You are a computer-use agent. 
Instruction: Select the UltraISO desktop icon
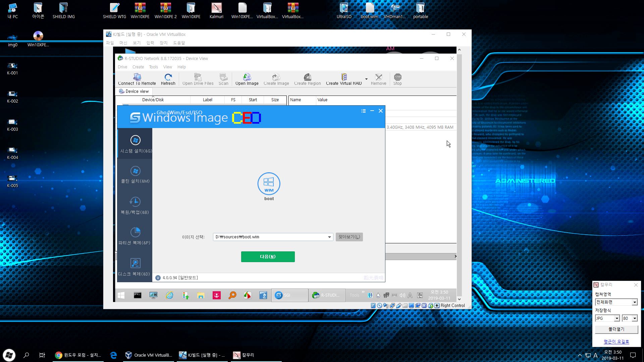pos(344,11)
